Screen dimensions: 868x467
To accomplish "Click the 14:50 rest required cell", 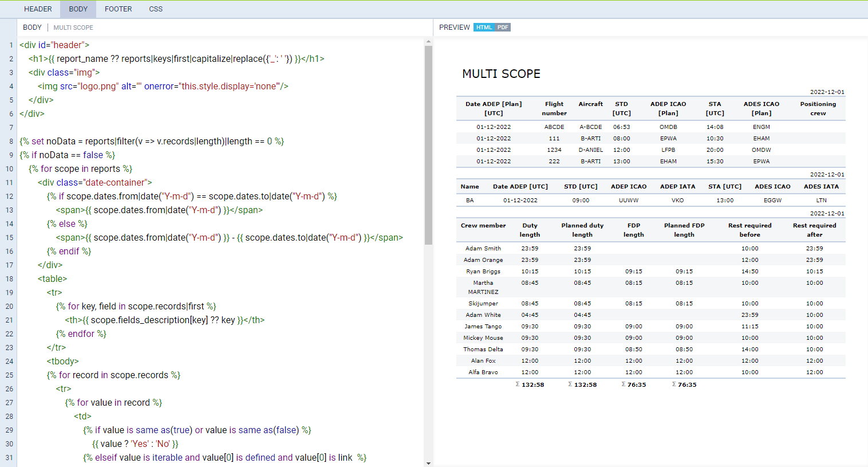I will [x=750, y=272].
